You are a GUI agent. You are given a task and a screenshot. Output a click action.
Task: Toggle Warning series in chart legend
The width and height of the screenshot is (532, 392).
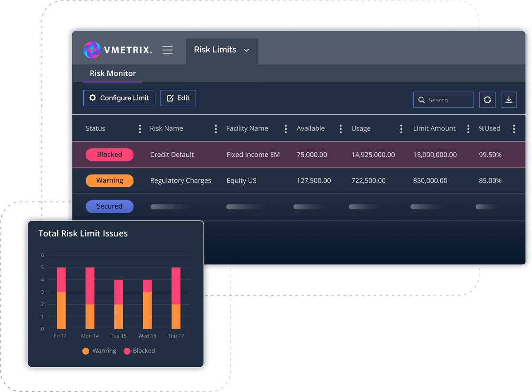[99, 351]
